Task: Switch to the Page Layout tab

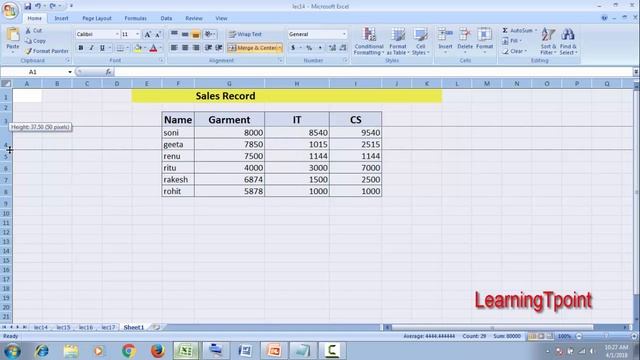Action: click(97, 18)
